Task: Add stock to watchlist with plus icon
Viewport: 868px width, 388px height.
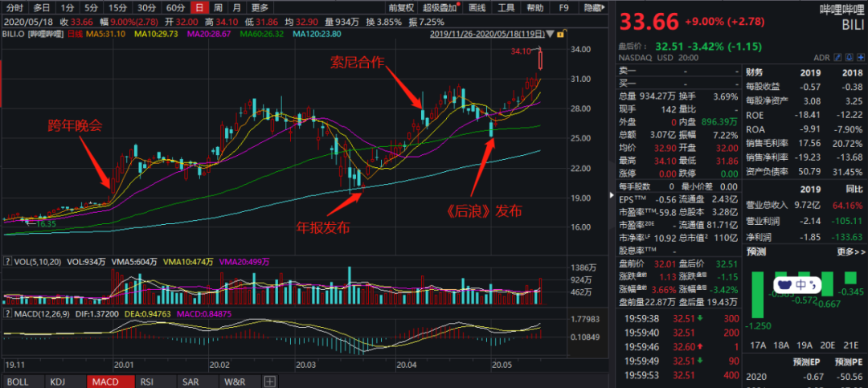Action: click(x=860, y=57)
